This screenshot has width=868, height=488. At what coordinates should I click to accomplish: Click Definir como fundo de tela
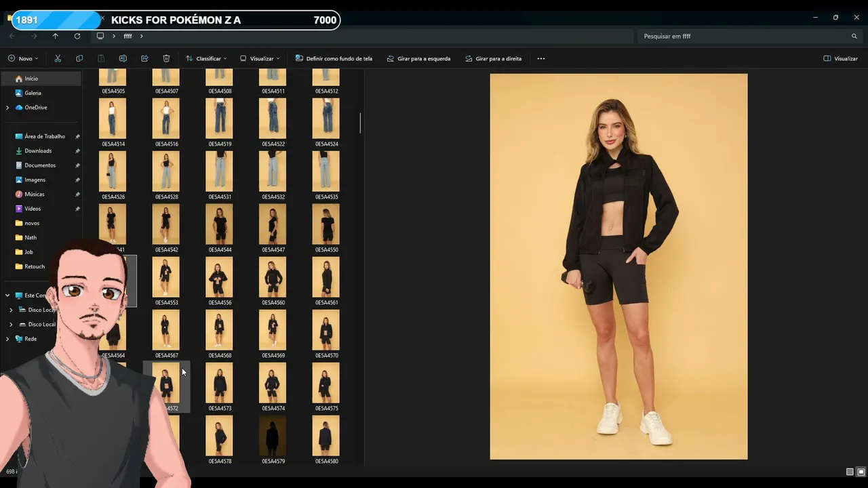(334, 58)
